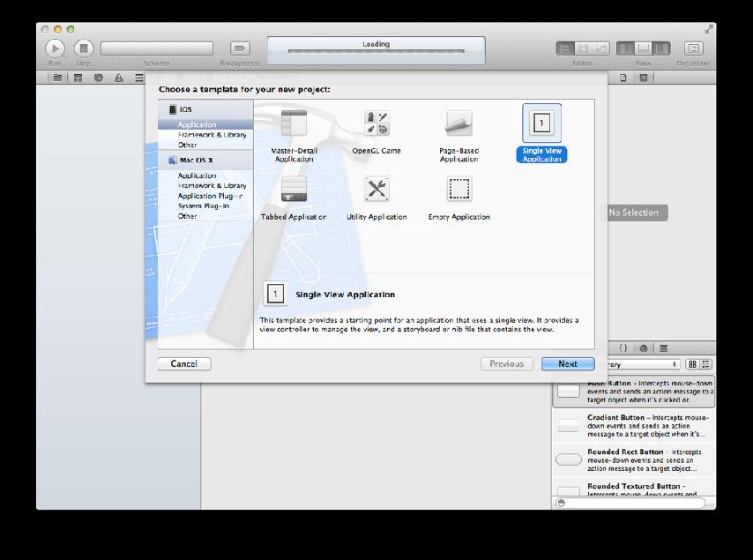Select System Plug-in category
This screenshot has width=753, height=560.
click(x=205, y=205)
